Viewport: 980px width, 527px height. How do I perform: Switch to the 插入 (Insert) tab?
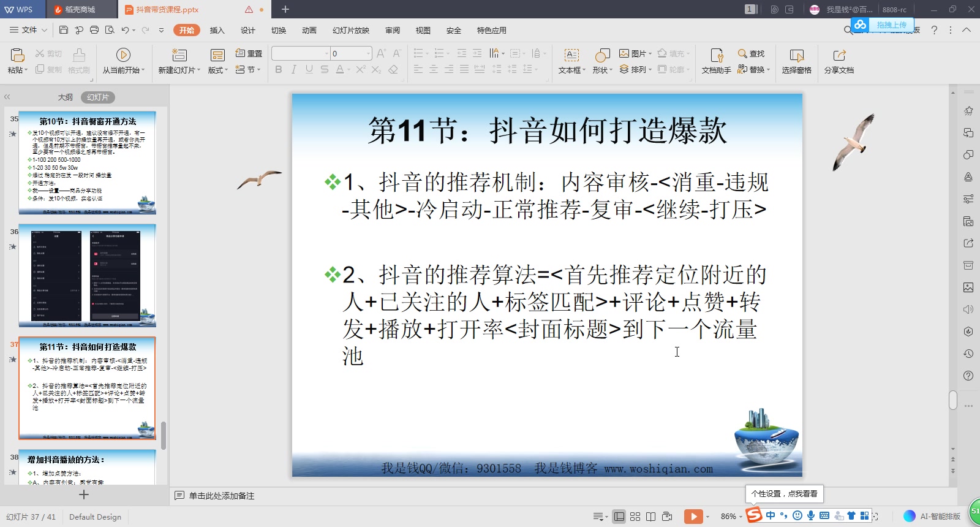pyautogui.click(x=217, y=30)
